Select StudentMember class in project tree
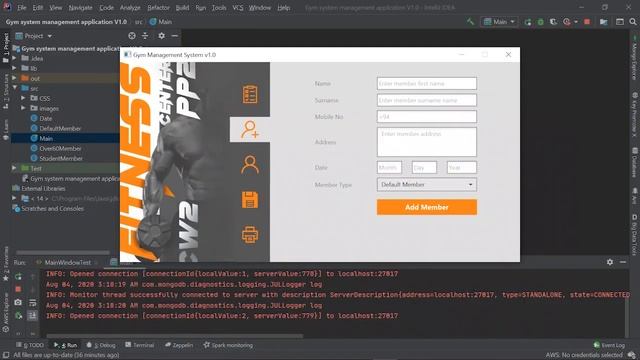Screen dimensions: 640x360 click(61, 158)
